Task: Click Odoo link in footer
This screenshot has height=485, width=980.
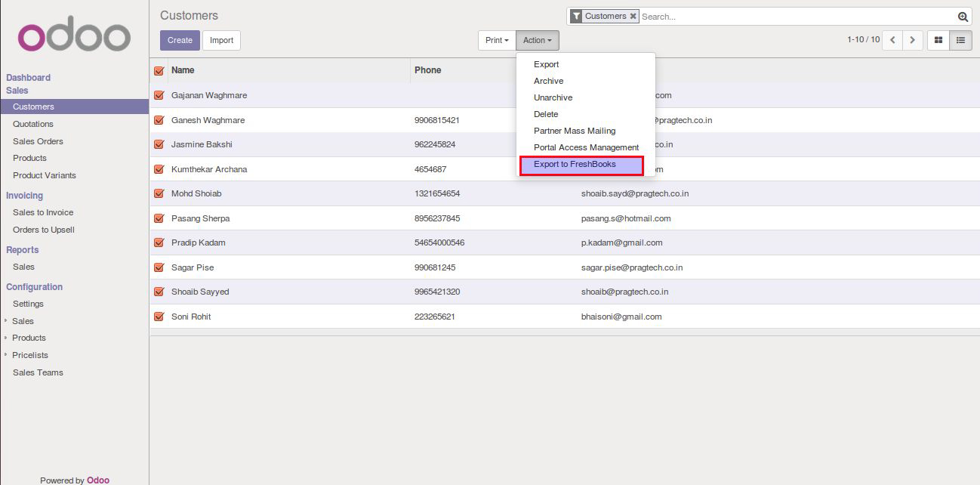Action: [98, 480]
